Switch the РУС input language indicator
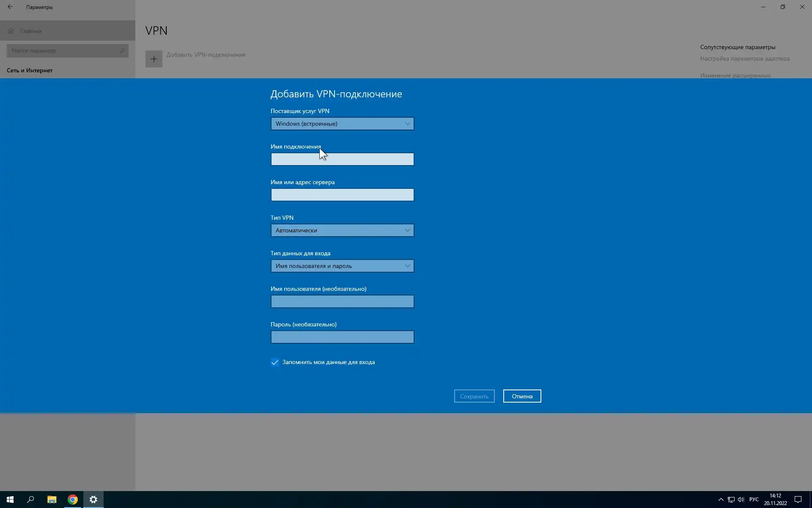This screenshot has height=508, width=812. [x=754, y=500]
